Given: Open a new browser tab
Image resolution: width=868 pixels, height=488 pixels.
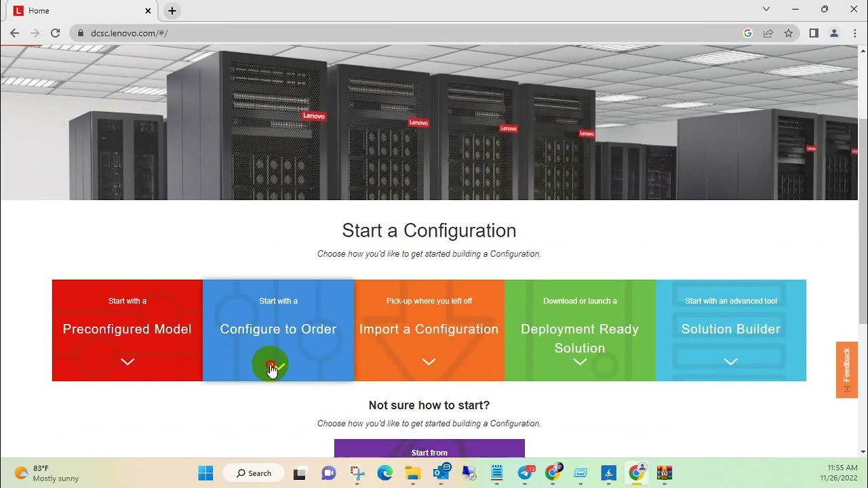Looking at the screenshot, I should pos(172,11).
